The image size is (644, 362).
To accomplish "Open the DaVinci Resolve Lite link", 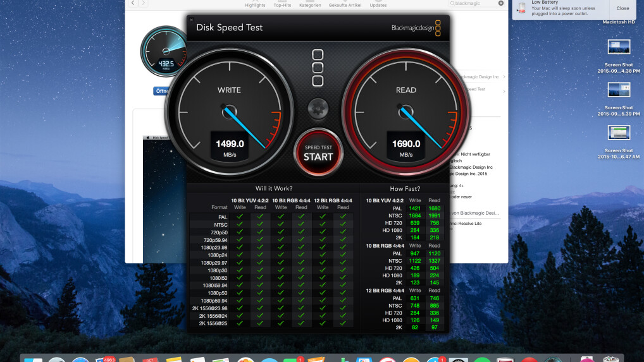I will click(466, 224).
